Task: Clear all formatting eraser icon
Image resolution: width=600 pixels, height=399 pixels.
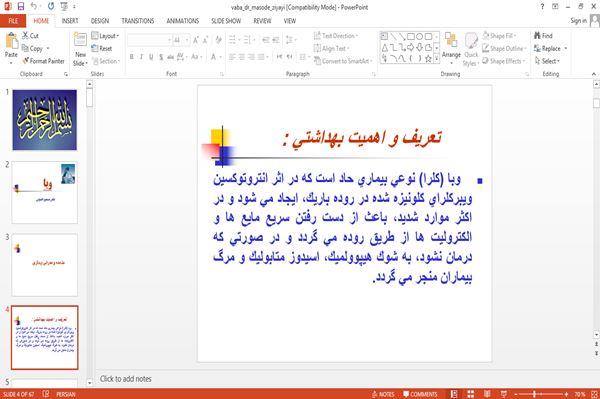Action: coord(218,40)
